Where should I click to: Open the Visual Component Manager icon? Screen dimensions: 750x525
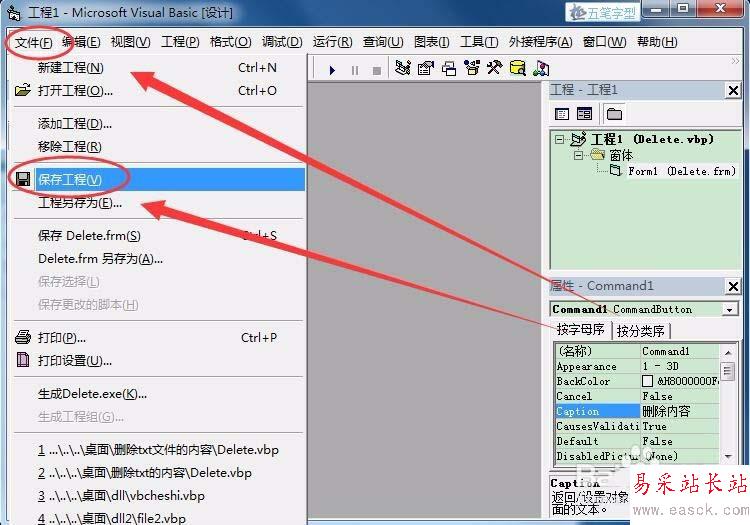(x=541, y=68)
